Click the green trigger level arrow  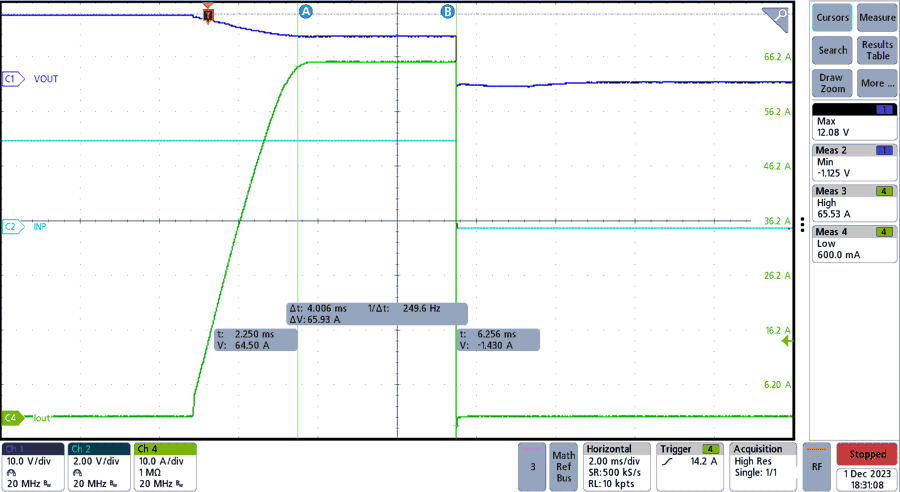pyautogui.click(x=786, y=341)
